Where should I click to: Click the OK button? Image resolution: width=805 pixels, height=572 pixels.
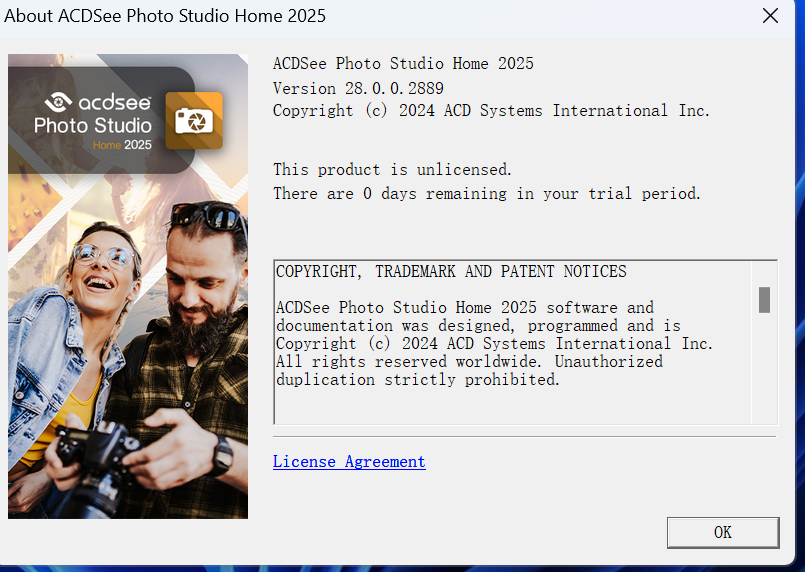(723, 532)
